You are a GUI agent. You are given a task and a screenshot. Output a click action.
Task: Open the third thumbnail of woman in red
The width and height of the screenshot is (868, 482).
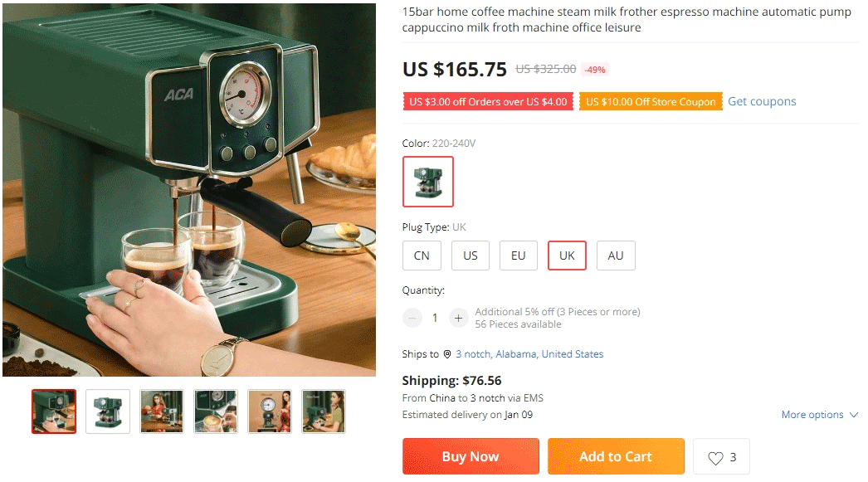(162, 411)
